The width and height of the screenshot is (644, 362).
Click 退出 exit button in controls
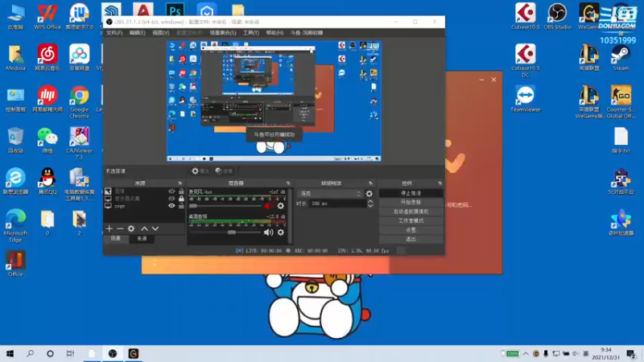[411, 239]
